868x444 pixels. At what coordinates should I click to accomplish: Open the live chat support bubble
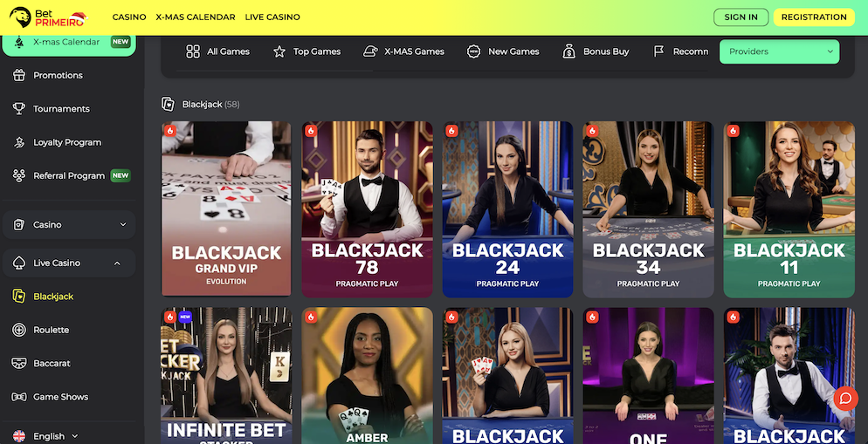click(x=845, y=399)
